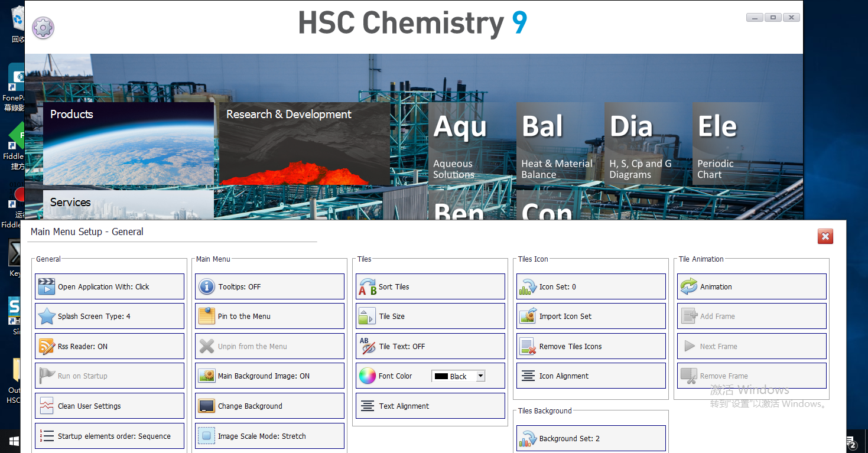Launch the Ele Periodic Chart tile
The image size is (868, 453).
[734, 144]
